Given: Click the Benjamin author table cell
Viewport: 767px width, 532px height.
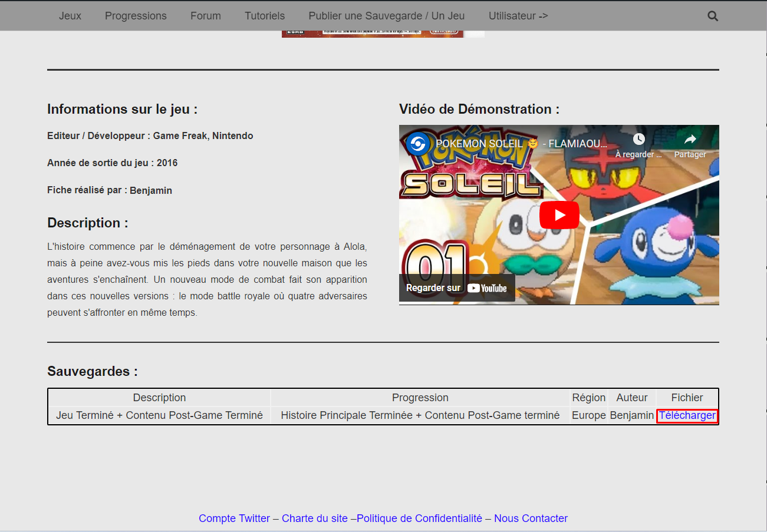Looking at the screenshot, I should pos(632,415).
